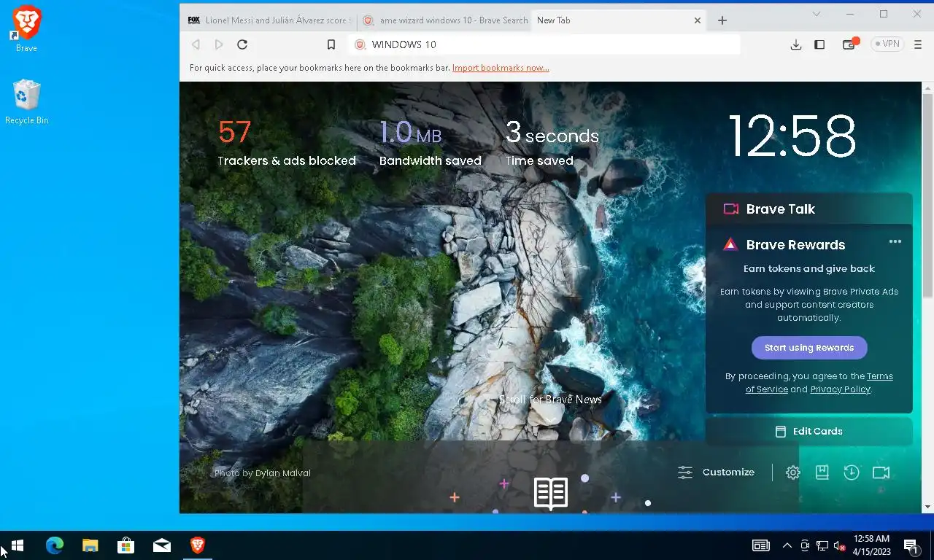Show hidden system tray icons

[787, 545]
